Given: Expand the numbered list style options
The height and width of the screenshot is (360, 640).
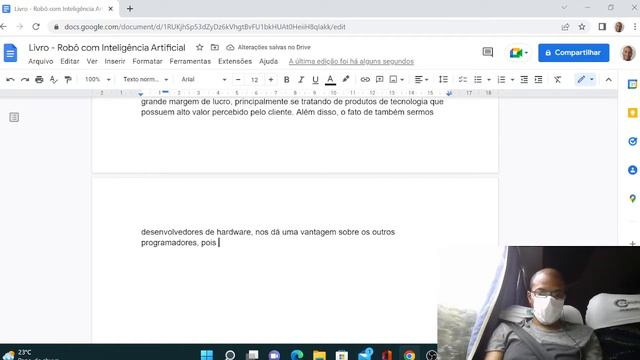Looking at the screenshot, I should point(512,80).
